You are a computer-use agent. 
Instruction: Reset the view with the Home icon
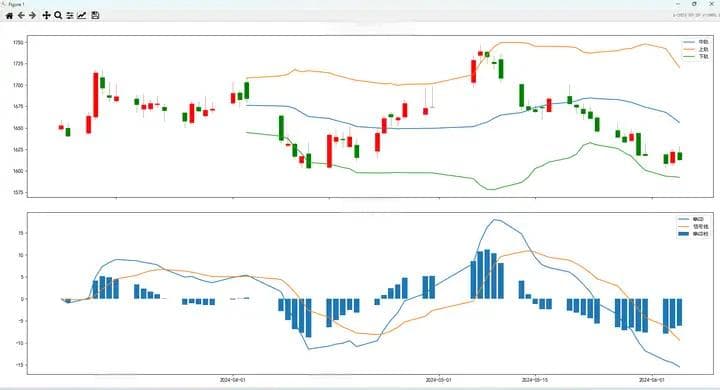point(9,16)
